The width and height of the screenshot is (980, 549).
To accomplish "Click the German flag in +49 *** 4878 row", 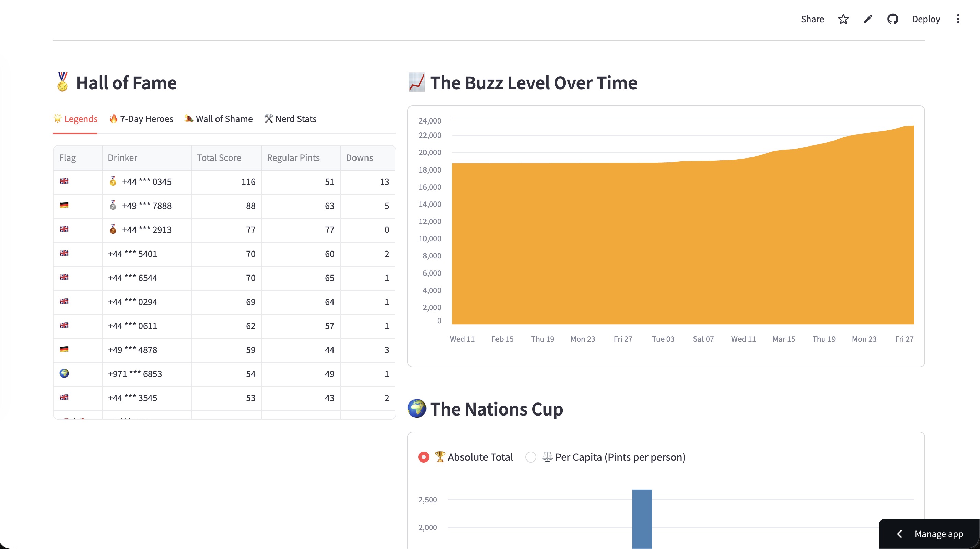I will point(64,349).
